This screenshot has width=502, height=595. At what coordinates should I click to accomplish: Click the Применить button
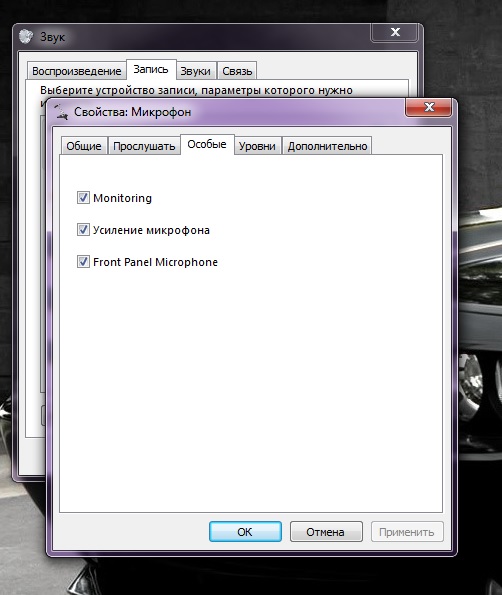pos(407,532)
